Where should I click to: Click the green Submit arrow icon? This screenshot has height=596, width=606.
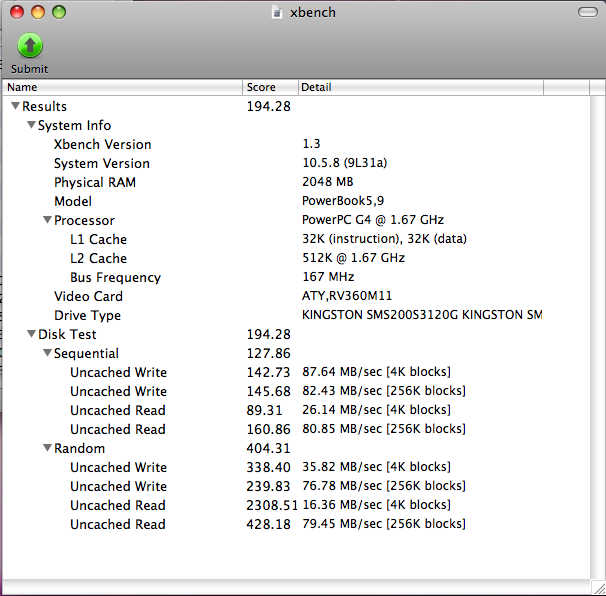[30, 46]
